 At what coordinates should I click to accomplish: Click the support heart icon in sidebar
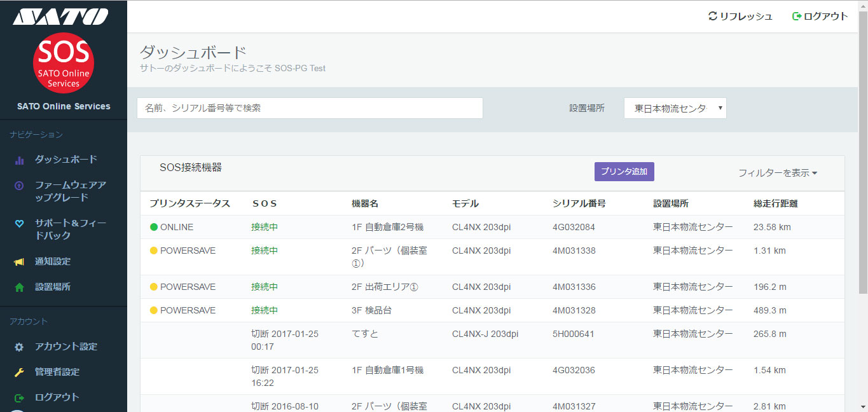pos(19,224)
